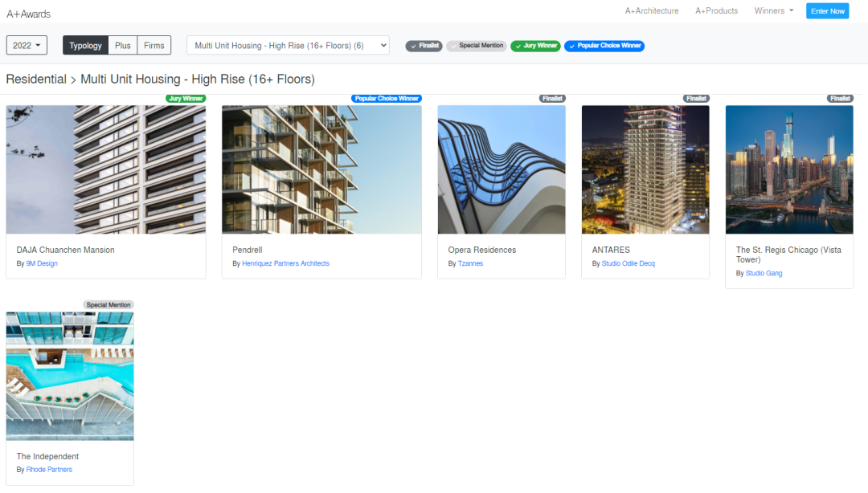Open the ANTARES project image

click(x=645, y=169)
